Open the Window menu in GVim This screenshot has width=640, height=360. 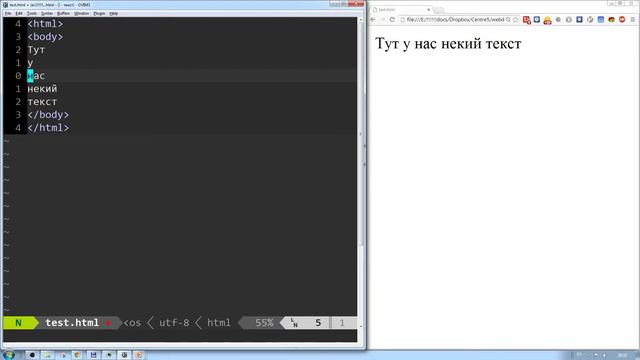[82, 13]
